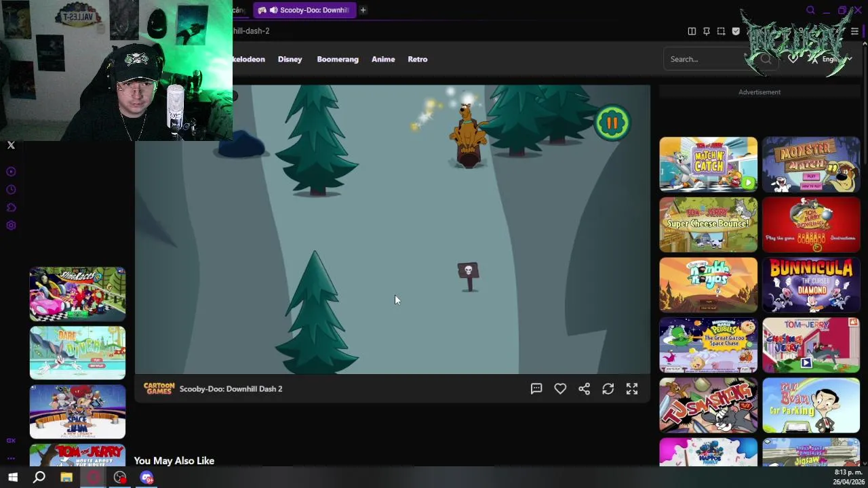Open the site favorites heart beside search
This screenshot has width=868, height=488.
(x=793, y=59)
